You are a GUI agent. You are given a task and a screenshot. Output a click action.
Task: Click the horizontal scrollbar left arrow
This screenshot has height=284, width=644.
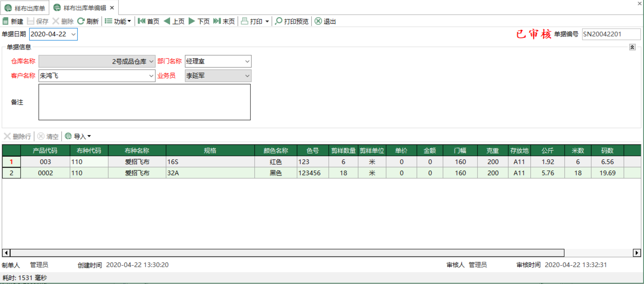6,253
